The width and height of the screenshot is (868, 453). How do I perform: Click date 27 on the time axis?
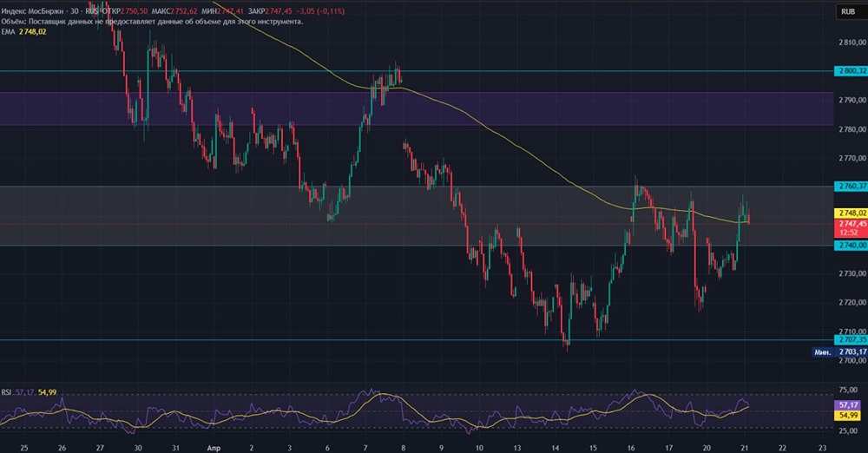[100, 448]
